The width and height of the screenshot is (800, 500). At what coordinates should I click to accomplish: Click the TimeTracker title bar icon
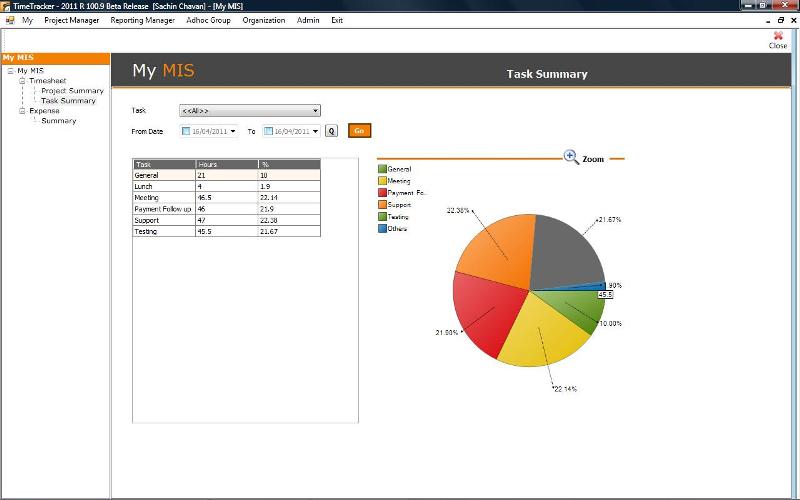pos(6,6)
